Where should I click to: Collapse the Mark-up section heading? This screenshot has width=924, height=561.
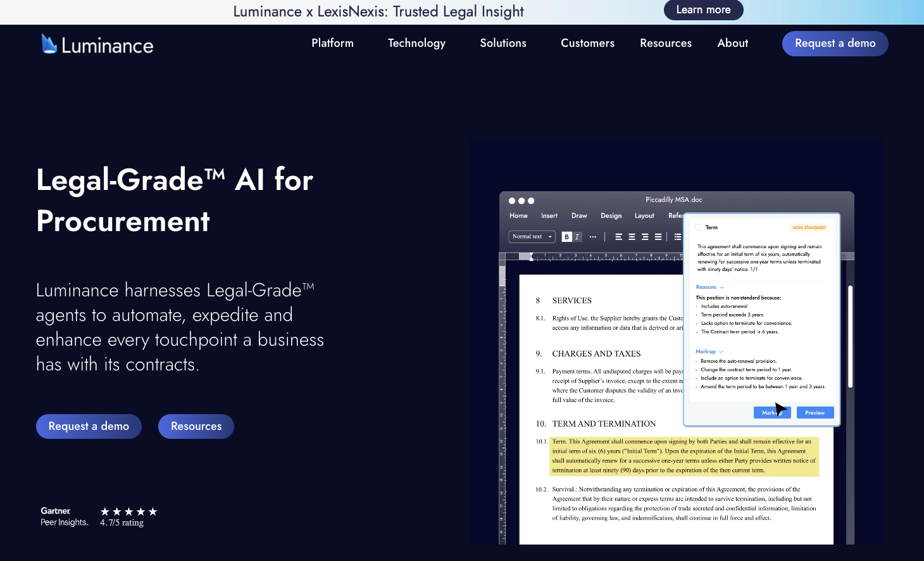[x=709, y=351]
